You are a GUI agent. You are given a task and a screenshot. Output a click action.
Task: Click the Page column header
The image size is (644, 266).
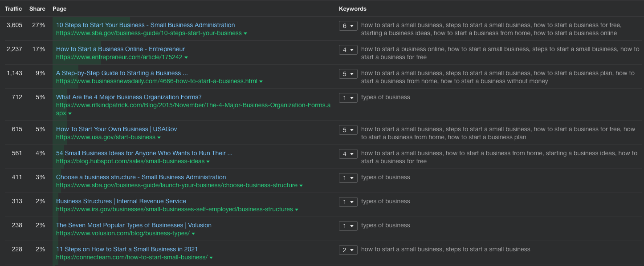click(x=60, y=9)
